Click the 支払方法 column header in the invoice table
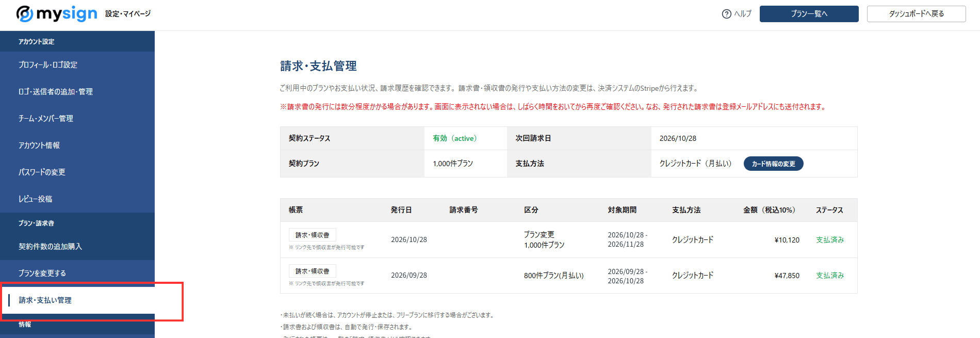Image resolution: width=980 pixels, height=338 pixels. pyautogui.click(x=686, y=210)
